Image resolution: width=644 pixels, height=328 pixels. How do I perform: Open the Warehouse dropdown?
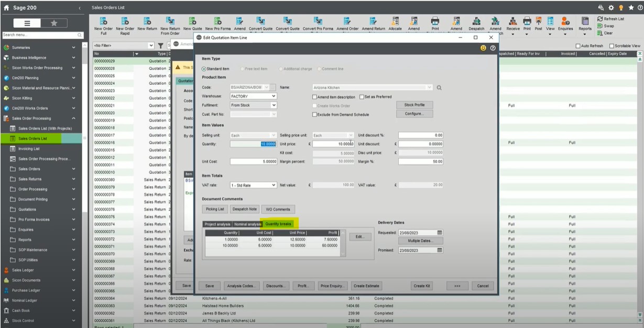(274, 96)
